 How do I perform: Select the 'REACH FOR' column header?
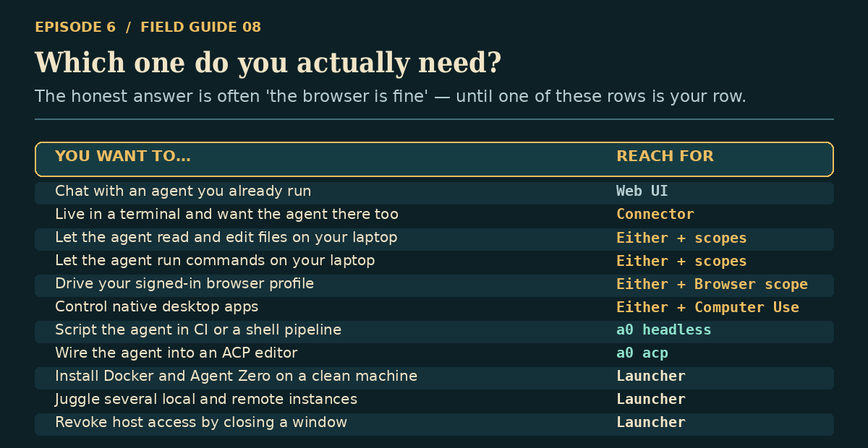pos(665,156)
